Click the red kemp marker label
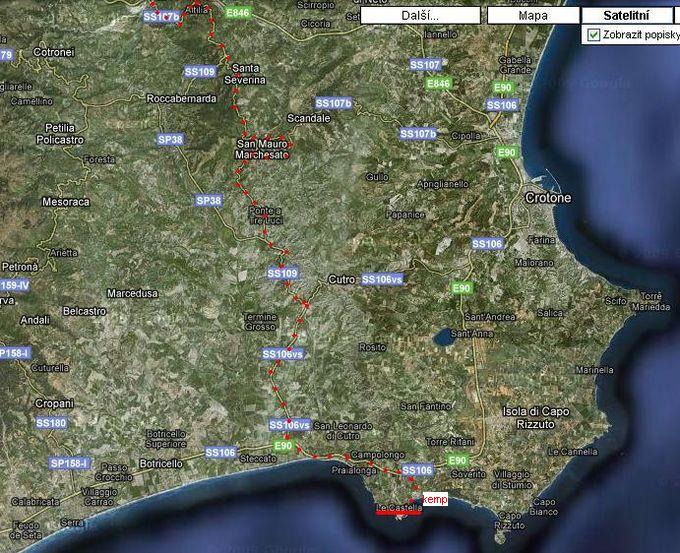680x553 pixels. coord(434,499)
